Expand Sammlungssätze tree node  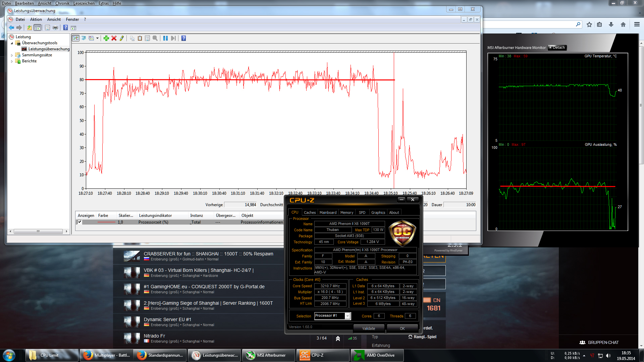12,55
